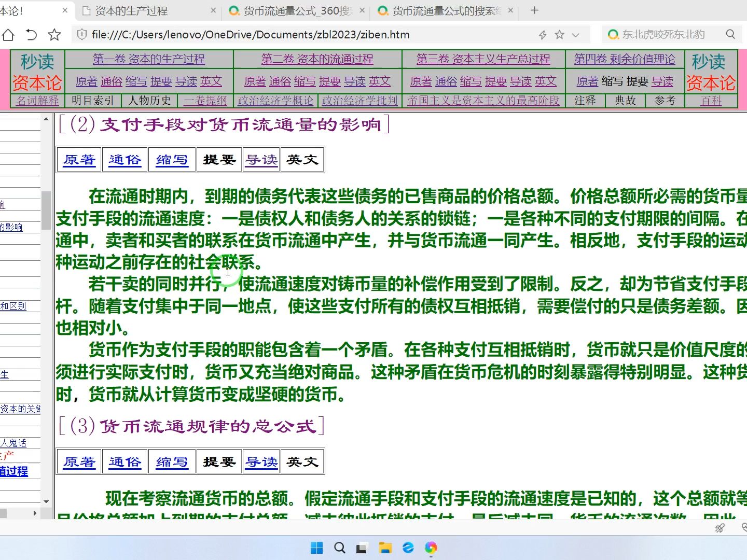Click the left sidebar scroll down arrow

point(46,501)
